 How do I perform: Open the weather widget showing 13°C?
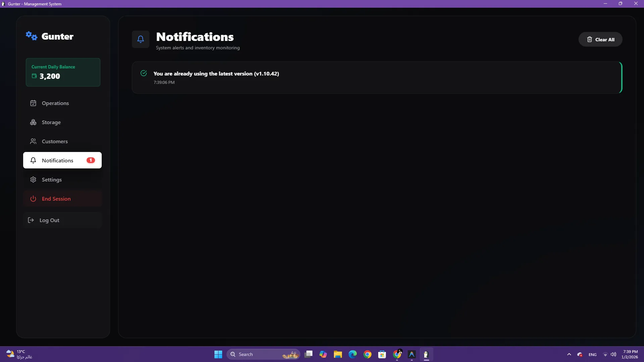coord(19,354)
